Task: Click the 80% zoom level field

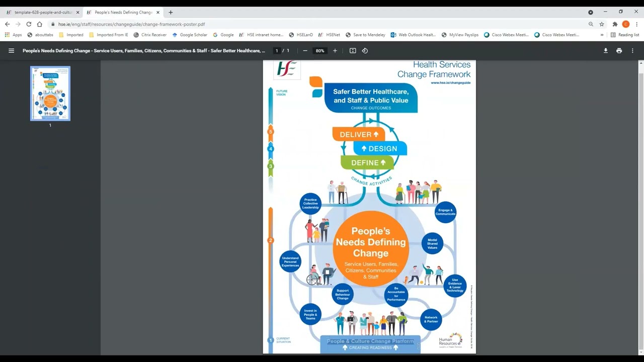Action: coord(320,51)
